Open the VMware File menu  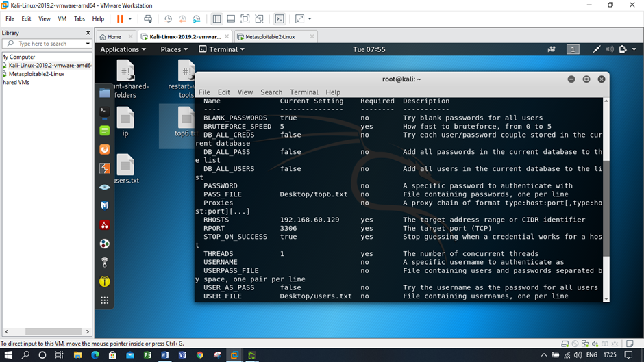10,19
